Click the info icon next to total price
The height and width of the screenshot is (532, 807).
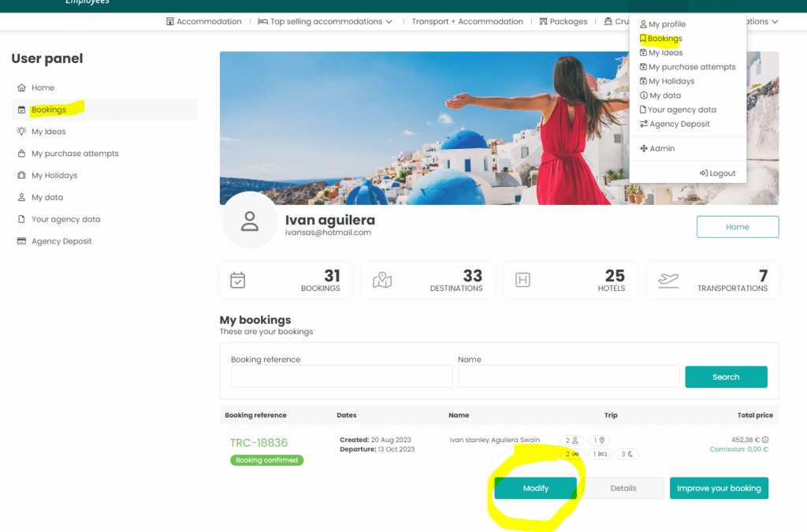click(x=765, y=440)
